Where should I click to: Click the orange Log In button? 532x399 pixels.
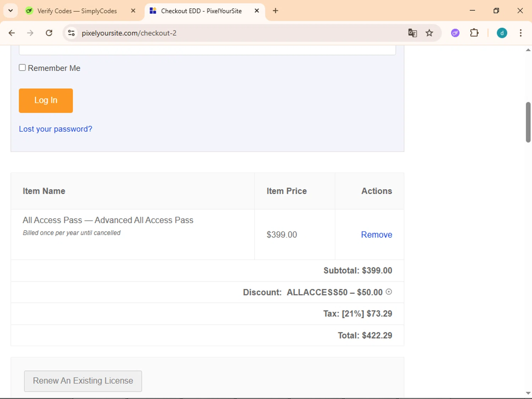[46, 100]
